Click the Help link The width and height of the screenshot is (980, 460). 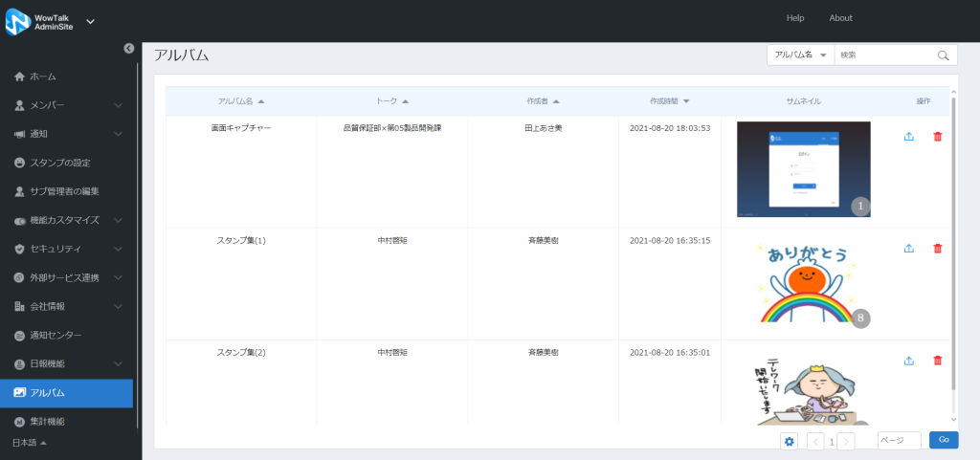coord(795,18)
